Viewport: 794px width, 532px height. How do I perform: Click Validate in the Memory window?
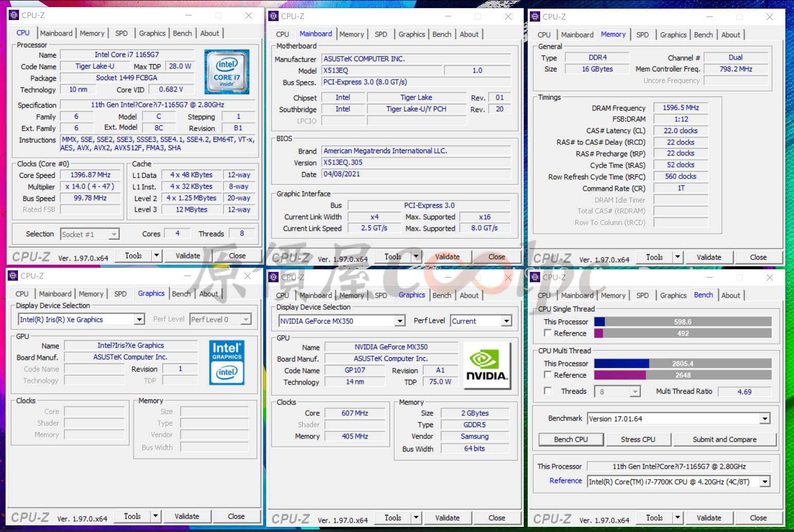(709, 257)
